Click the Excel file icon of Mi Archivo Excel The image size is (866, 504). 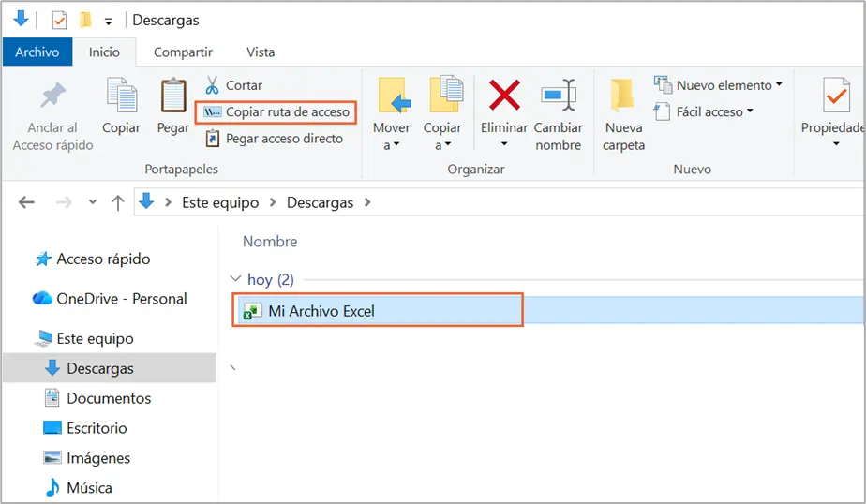click(x=252, y=311)
